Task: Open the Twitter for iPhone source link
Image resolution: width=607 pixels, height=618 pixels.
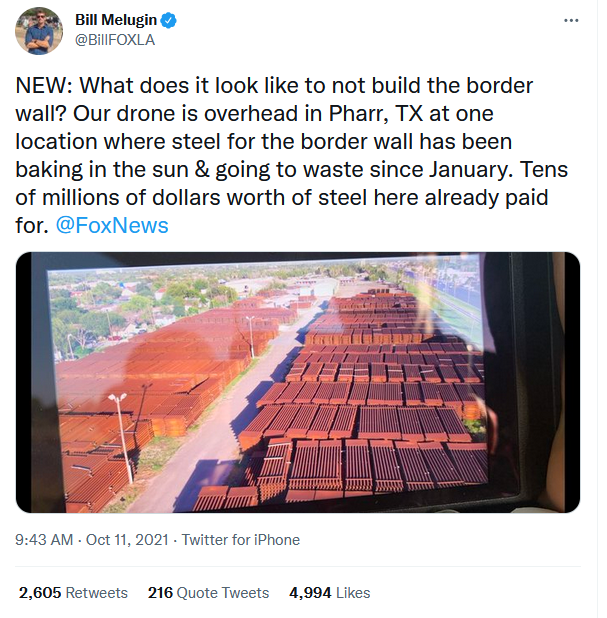Action: [242, 539]
